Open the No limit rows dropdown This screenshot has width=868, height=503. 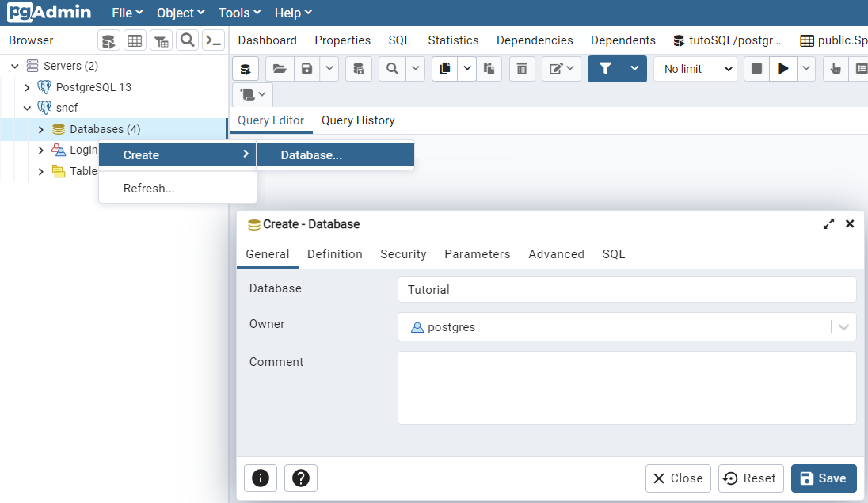(695, 69)
